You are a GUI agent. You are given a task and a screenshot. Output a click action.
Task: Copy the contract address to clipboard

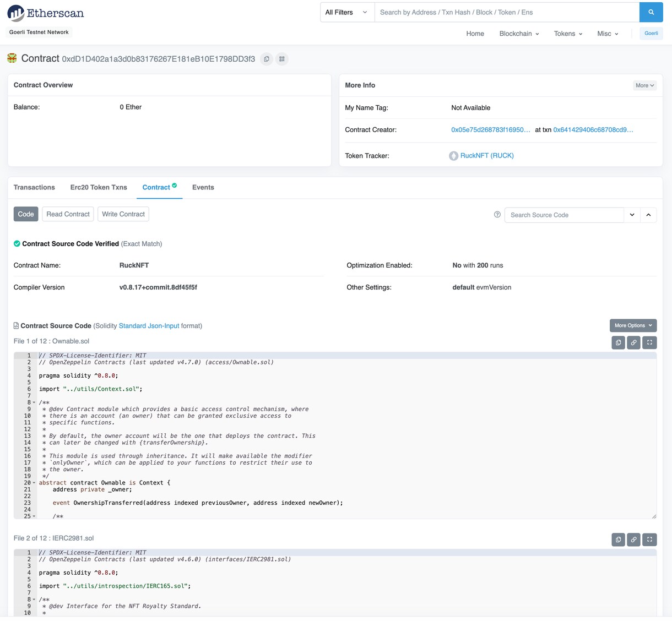pyautogui.click(x=267, y=59)
